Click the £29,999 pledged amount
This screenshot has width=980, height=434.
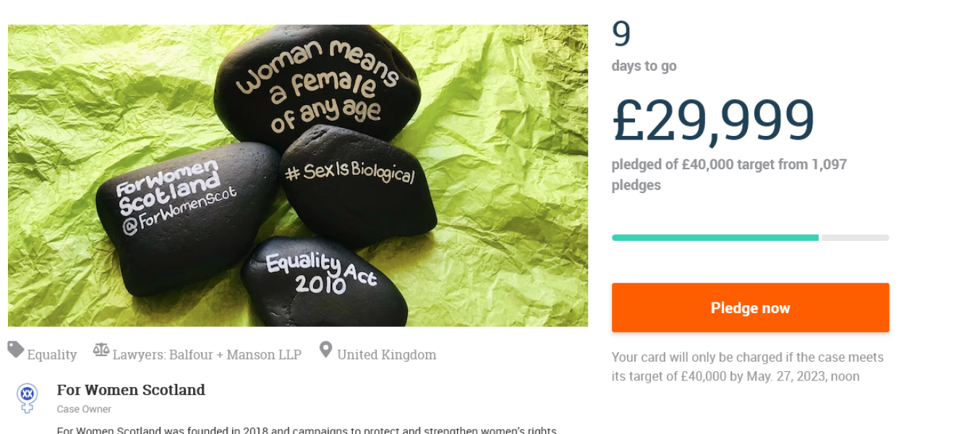[713, 120]
